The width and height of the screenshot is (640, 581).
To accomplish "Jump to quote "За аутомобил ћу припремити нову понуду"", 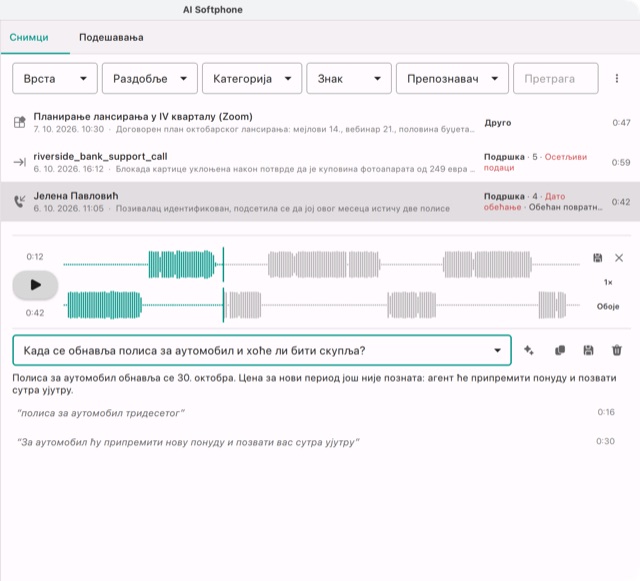I will tap(188, 442).
